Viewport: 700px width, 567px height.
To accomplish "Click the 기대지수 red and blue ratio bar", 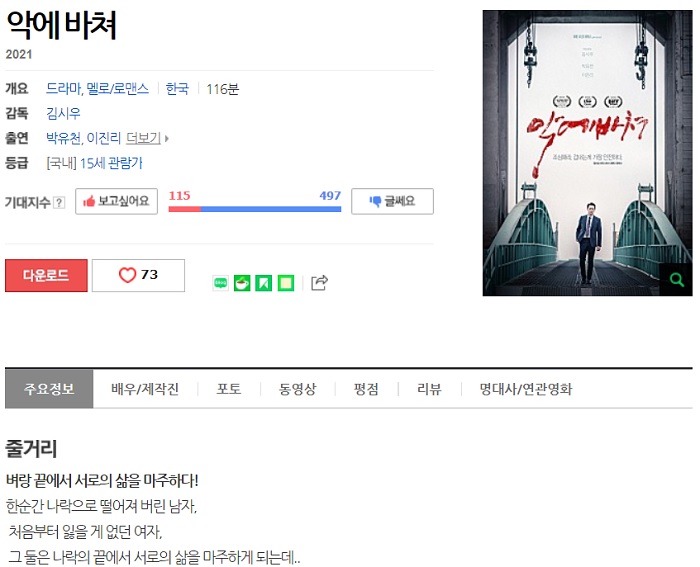I will coord(255,209).
